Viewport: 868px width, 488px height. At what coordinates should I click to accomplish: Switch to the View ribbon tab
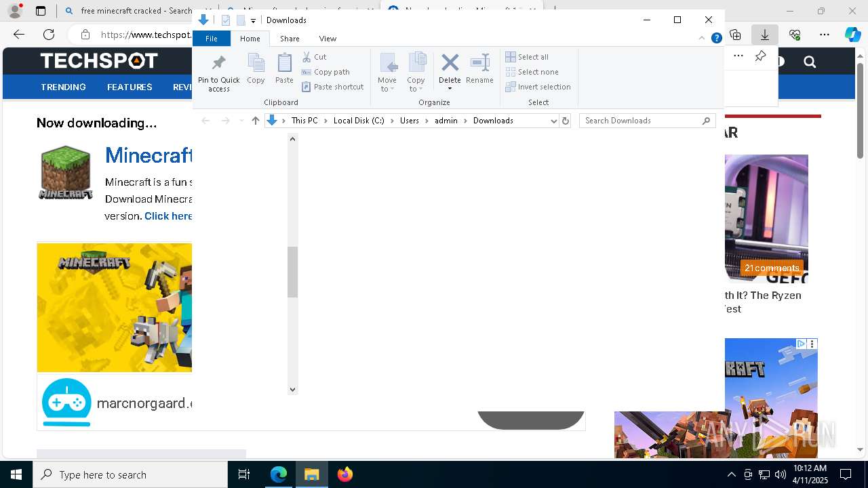[x=328, y=39]
